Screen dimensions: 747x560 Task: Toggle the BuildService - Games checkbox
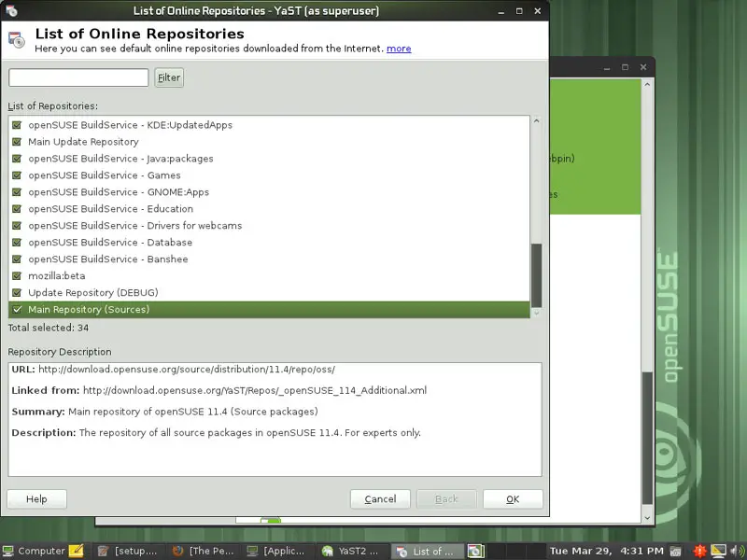pos(17,175)
